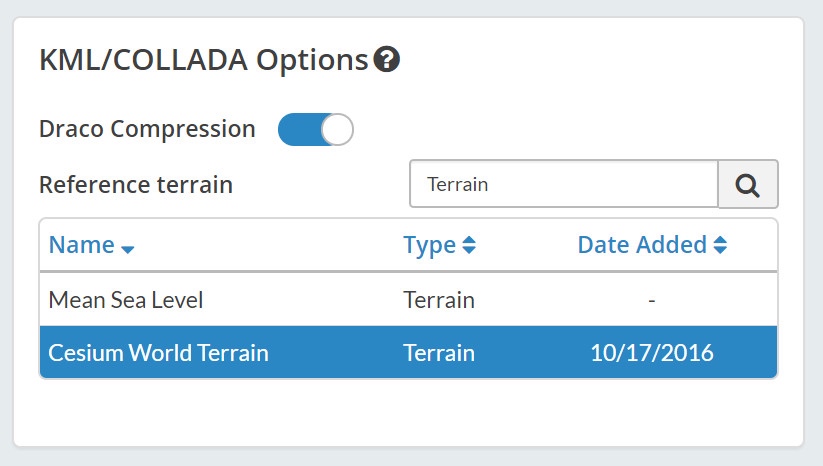Sort the table by Name header
The height and width of the screenshot is (466, 823).
point(82,245)
